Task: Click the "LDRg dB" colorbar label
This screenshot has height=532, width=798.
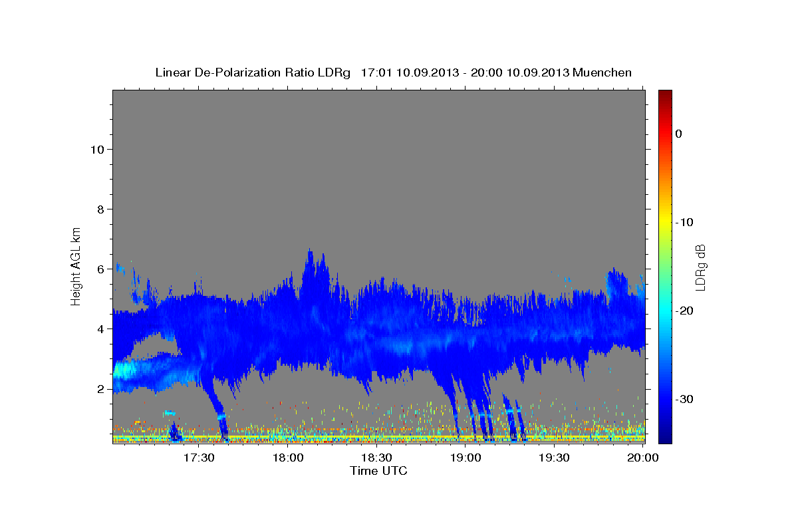Action: [x=700, y=267]
